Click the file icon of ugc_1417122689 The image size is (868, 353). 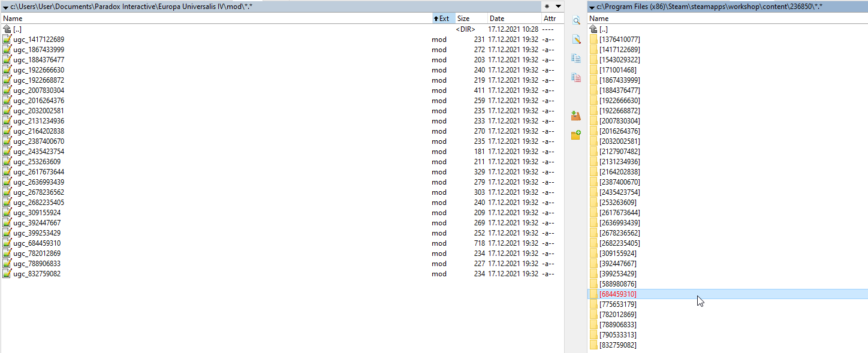[x=7, y=40]
